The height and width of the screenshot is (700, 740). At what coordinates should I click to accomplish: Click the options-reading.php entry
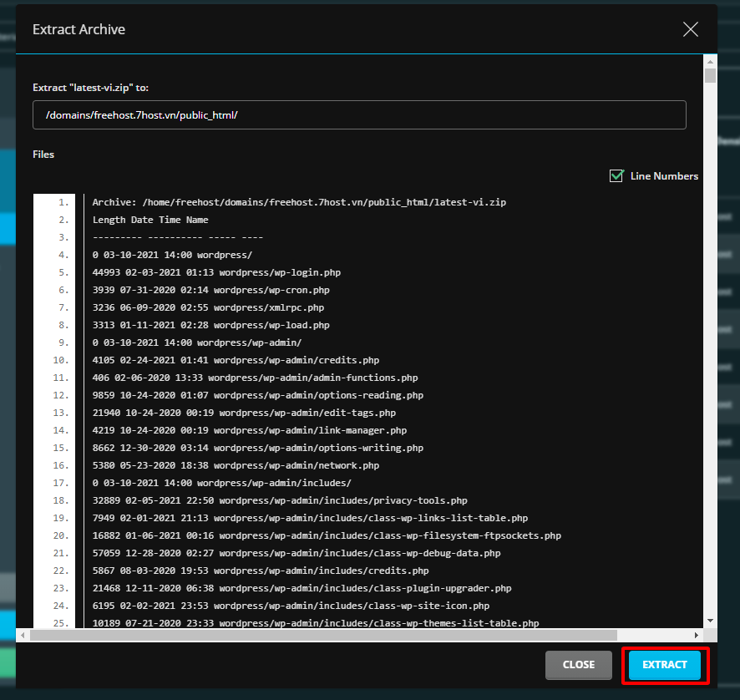tap(258, 395)
